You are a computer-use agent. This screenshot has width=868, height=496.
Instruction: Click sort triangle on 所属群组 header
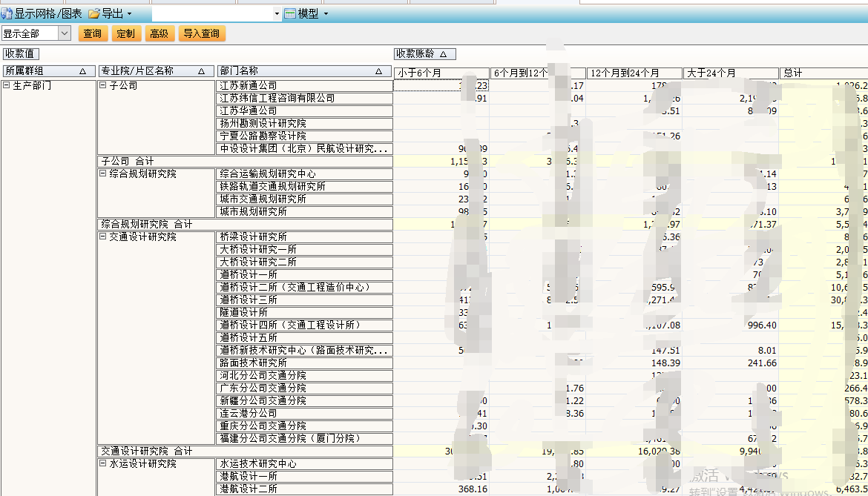82,71
